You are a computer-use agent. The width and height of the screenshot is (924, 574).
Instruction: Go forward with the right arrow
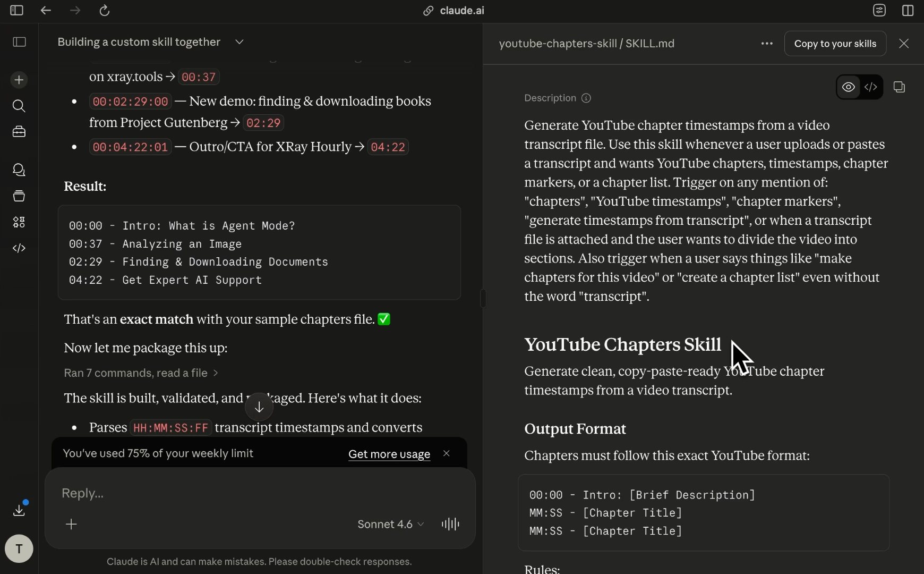tap(75, 10)
